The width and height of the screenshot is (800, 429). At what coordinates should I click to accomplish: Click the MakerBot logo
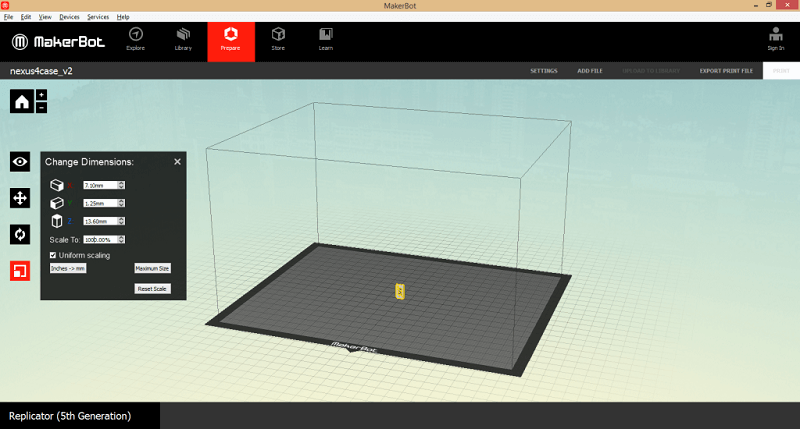click(58, 42)
